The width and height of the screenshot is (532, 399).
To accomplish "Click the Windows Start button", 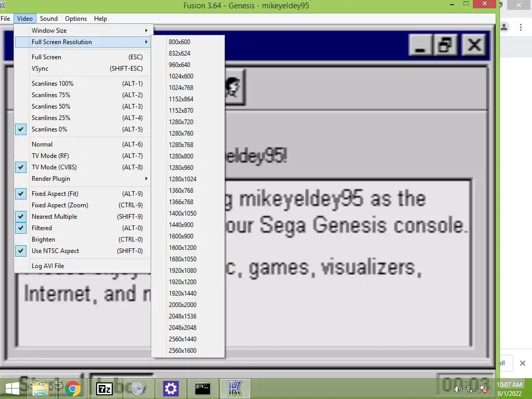I will [12, 389].
